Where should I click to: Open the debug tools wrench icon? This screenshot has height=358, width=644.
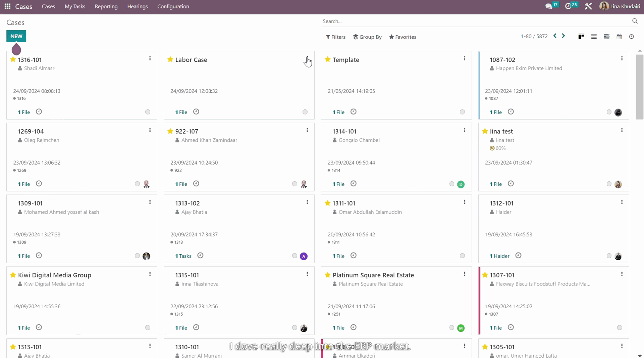[x=588, y=6]
